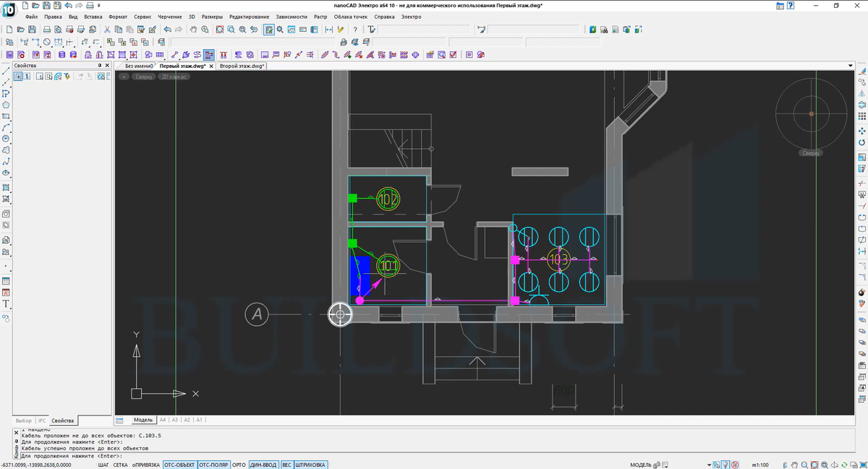868x469 pixels.
Task: Open the 2D каркас visual style menu
Action: coord(174,76)
